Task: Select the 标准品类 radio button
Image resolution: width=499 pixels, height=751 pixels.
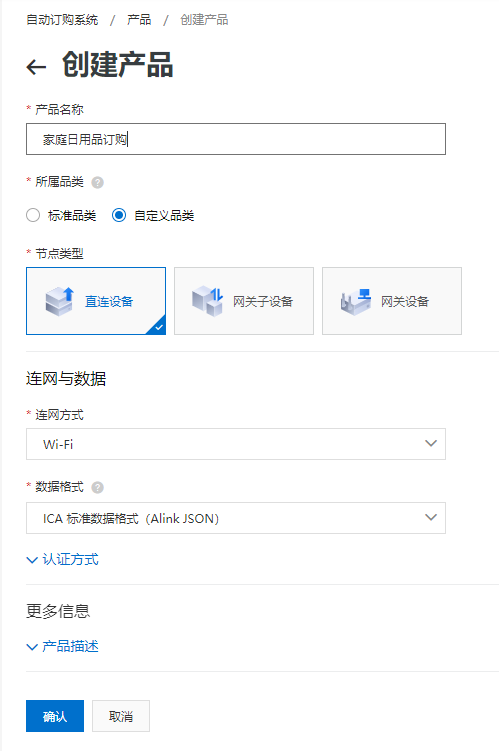Action: click(x=33, y=216)
